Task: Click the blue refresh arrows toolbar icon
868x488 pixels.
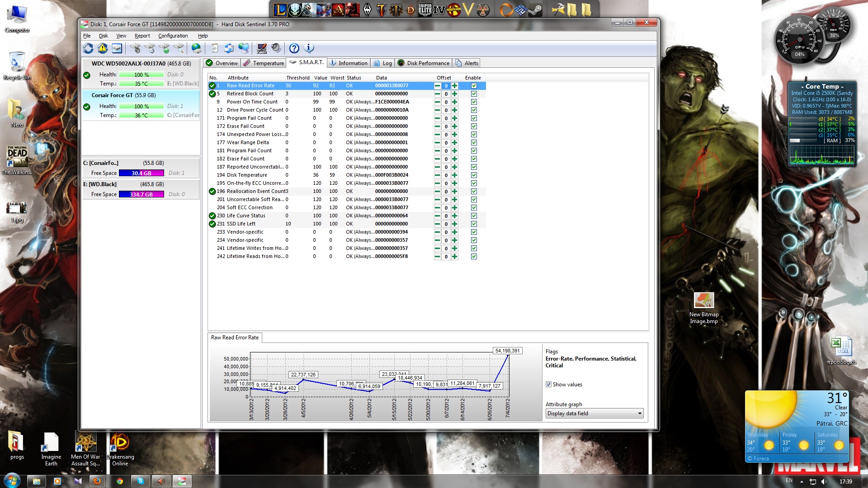Action: [x=88, y=48]
